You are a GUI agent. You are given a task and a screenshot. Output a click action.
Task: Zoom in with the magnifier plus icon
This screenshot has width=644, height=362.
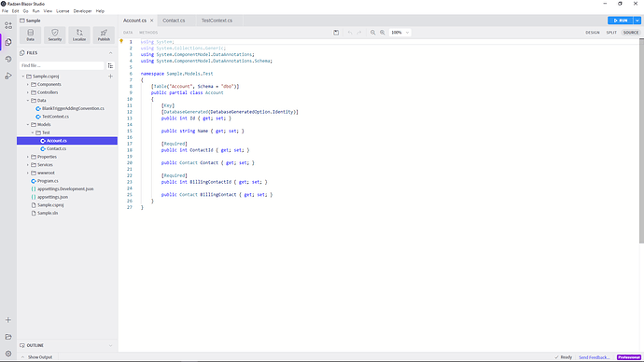pos(383,33)
